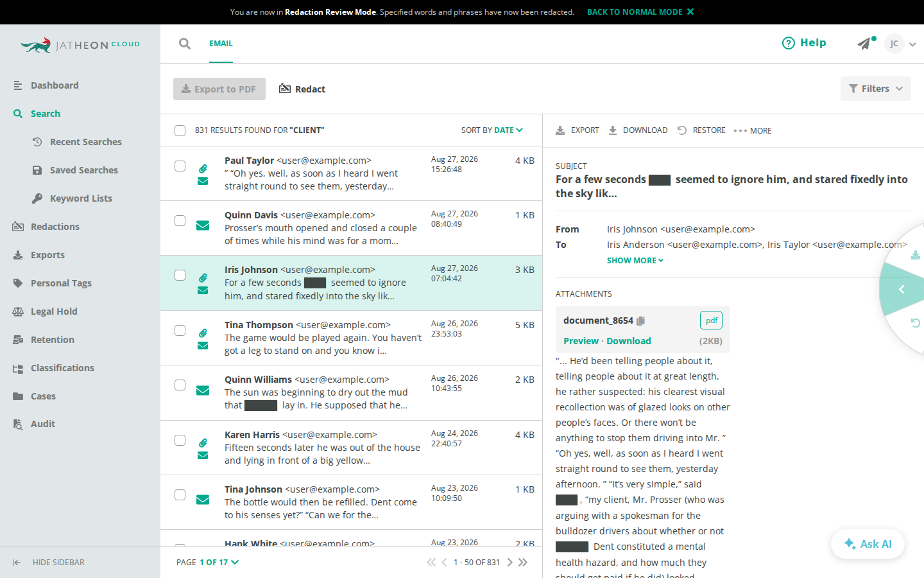Check the Quinn Davis email checkbox
This screenshot has width=924, height=578.
pos(180,221)
